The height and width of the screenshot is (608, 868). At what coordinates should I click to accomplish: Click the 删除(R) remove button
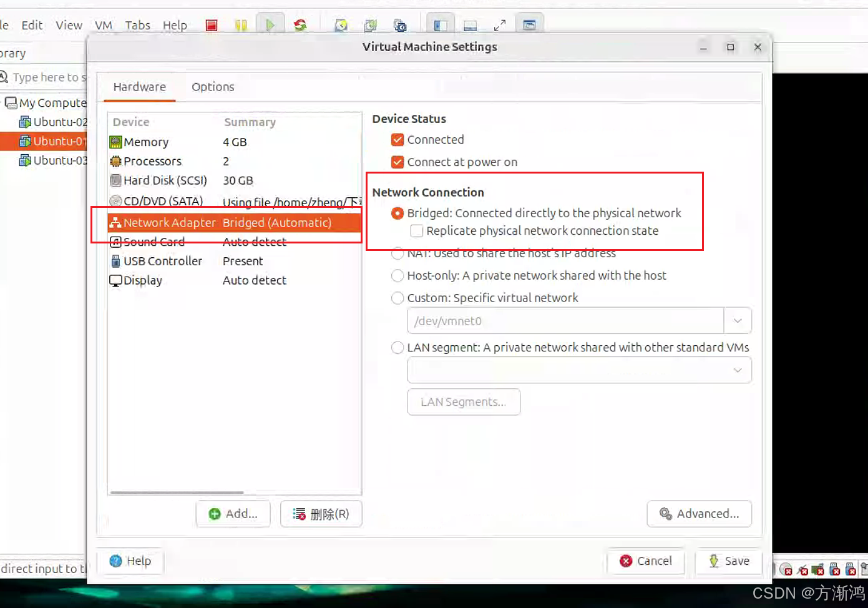[321, 514]
